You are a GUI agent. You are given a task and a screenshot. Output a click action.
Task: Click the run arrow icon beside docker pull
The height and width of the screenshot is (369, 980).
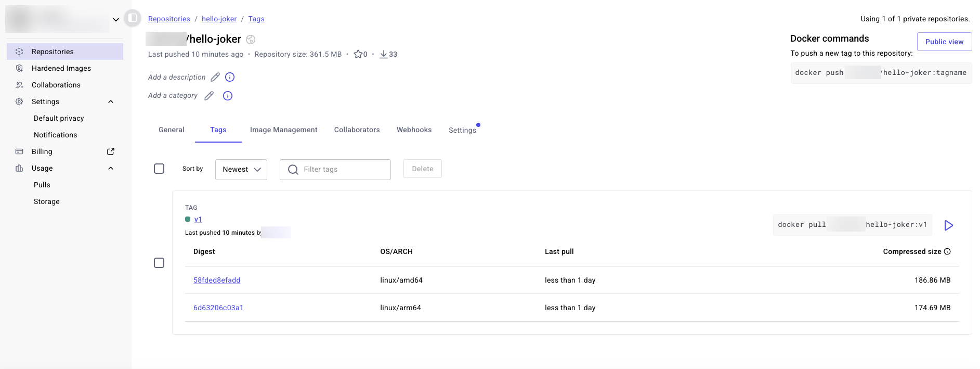coord(949,225)
